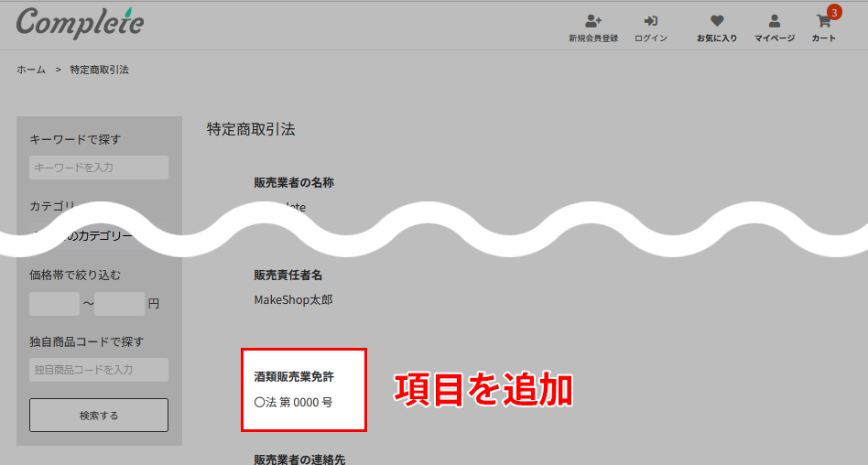Focus the 独自商品コードを入力 field
This screenshot has width=868, height=465.
tap(99, 370)
